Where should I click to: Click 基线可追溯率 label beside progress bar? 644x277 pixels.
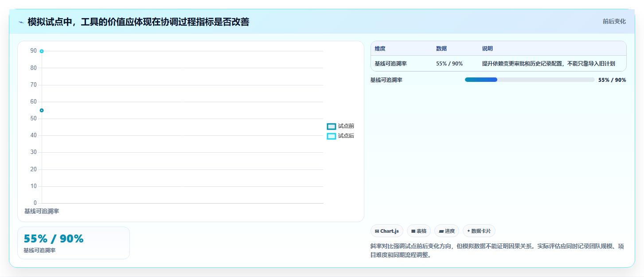click(386, 80)
